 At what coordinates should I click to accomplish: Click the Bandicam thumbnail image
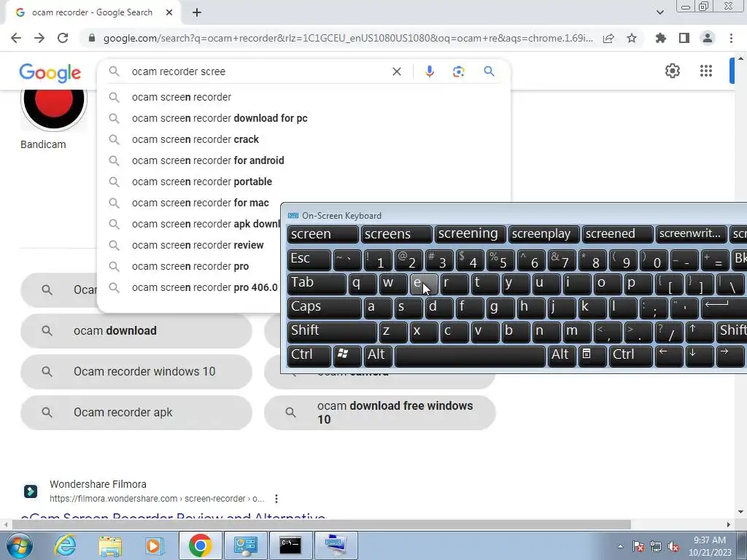click(x=54, y=109)
